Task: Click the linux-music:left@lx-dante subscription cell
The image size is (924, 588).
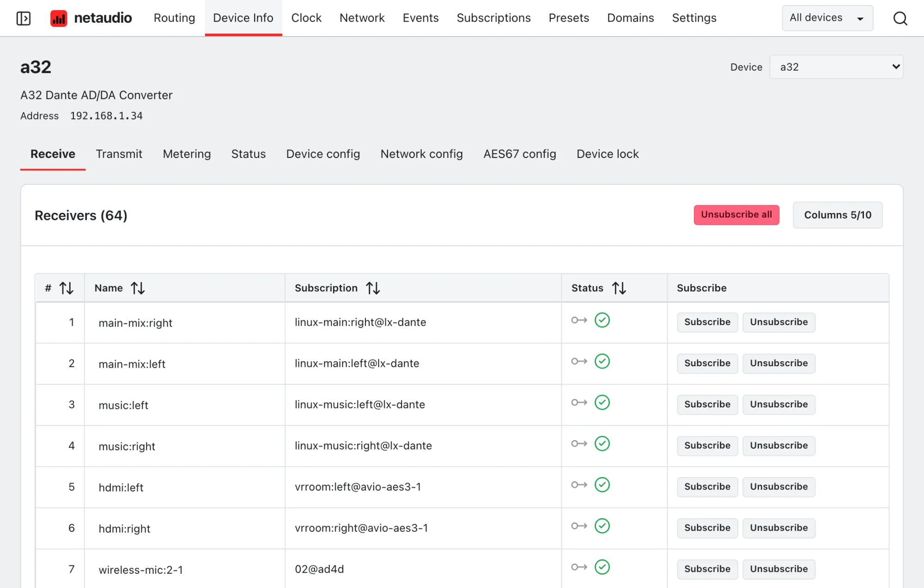Action: [423, 405]
